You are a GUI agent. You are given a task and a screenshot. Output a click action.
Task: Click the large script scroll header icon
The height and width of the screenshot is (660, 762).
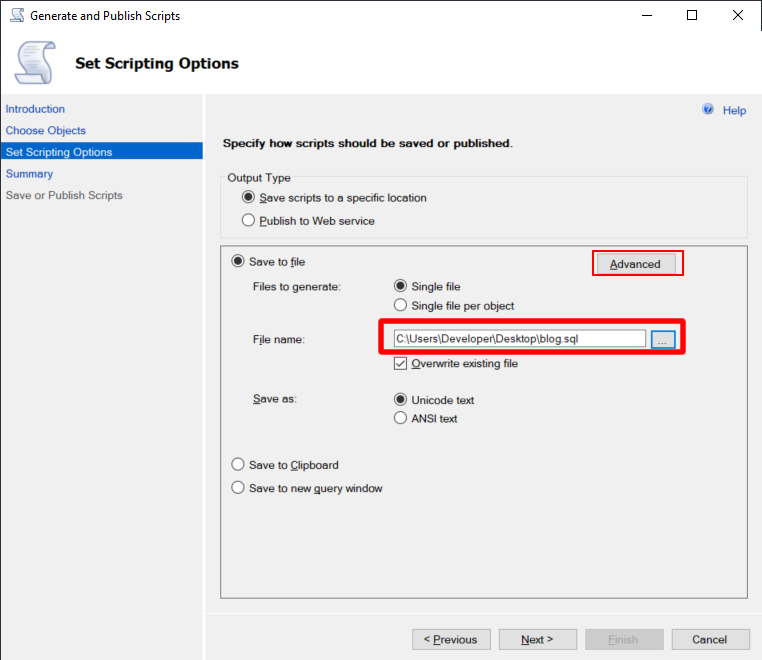coord(35,63)
